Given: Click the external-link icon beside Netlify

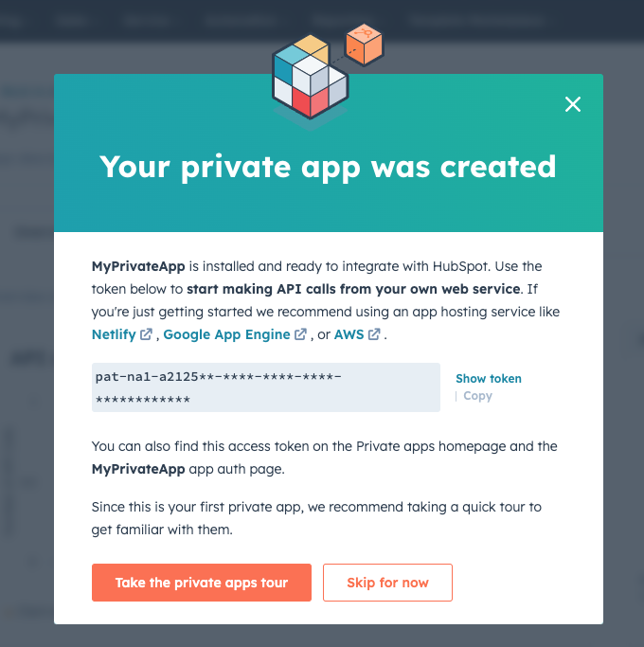Looking at the screenshot, I should point(146,334).
